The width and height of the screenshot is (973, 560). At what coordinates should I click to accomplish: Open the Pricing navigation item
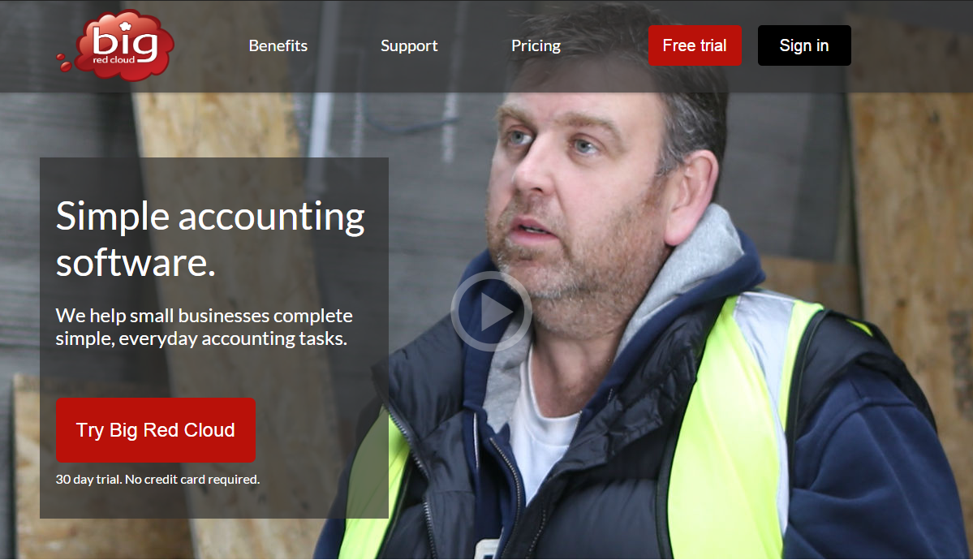point(536,46)
